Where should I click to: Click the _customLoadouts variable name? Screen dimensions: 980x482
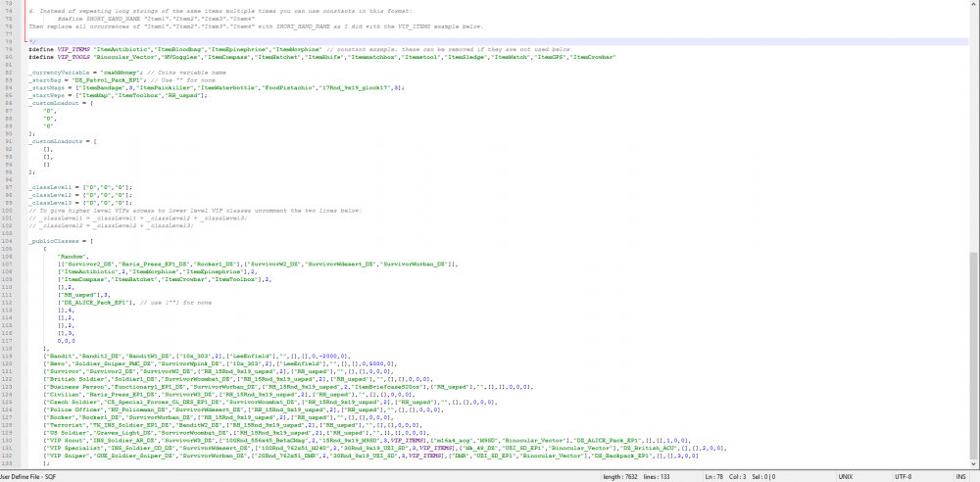(x=56, y=141)
